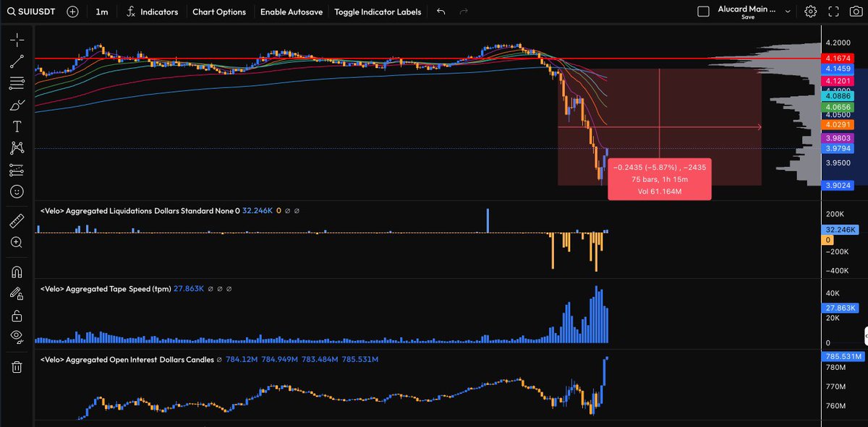Viewport: 868px width, 427px height.
Task: Select the trend line drawing tool
Action: click(x=17, y=61)
